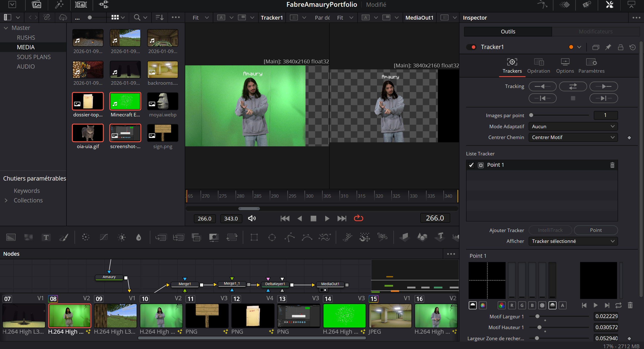Viewport: 644px width, 349px height.
Task: Delete Point 1 with trash icon
Action: [x=612, y=165]
